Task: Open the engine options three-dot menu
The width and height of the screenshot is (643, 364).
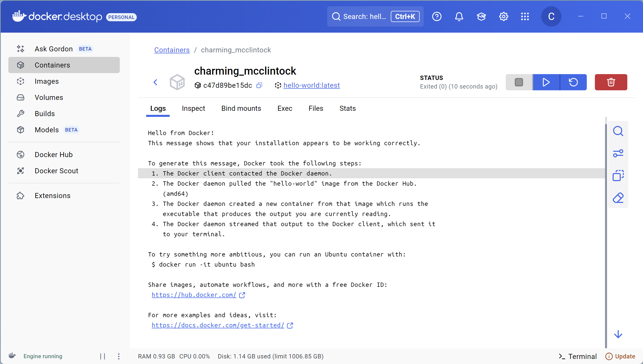Action: 119,356
